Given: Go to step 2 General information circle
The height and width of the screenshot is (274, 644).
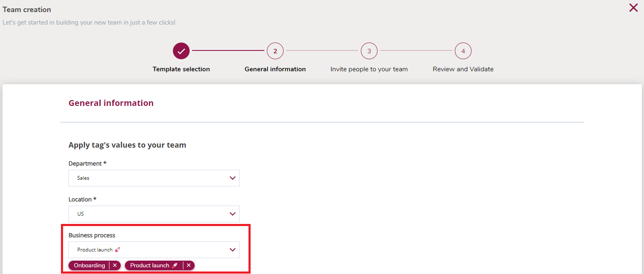Looking at the screenshot, I should pyautogui.click(x=275, y=51).
